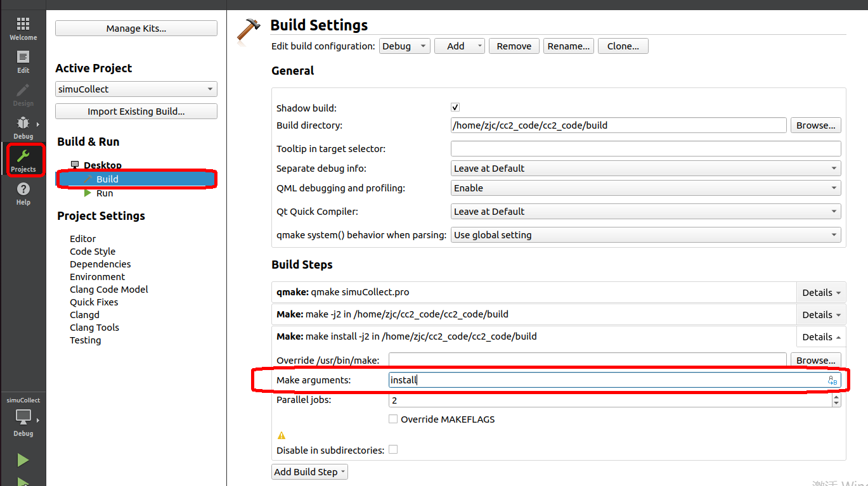Open Projects mode wrench icon
Screen dimensions: 868x486
pyautogui.click(x=23, y=155)
